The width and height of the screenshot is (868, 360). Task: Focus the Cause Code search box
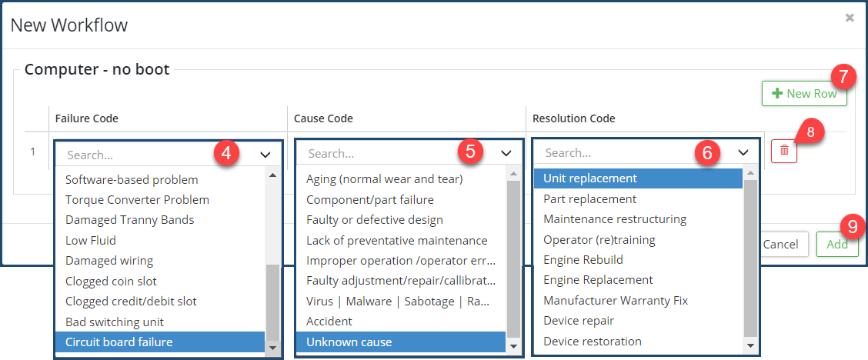[x=377, y=153]
